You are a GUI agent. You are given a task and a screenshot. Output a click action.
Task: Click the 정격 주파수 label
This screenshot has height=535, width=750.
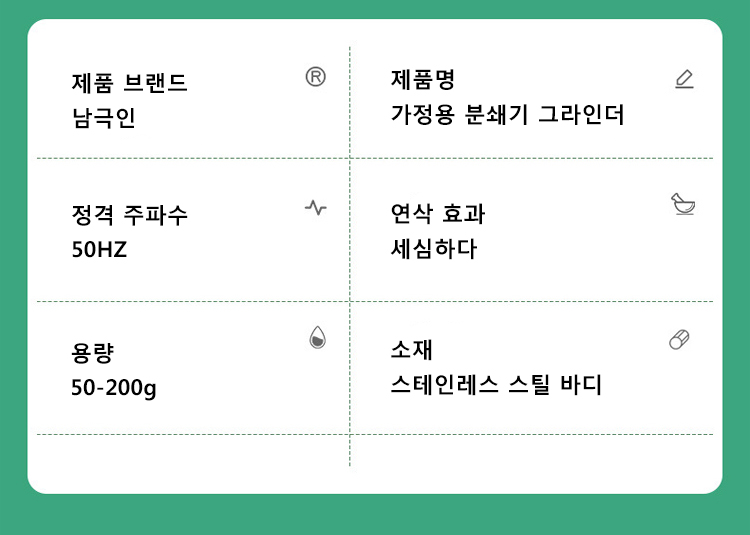[x=129, y=215]
